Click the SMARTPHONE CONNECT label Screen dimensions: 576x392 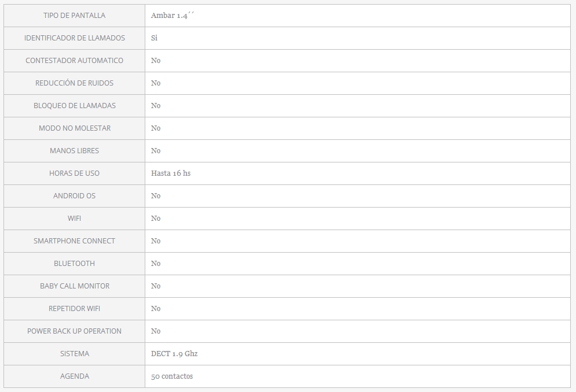[74, 241]
